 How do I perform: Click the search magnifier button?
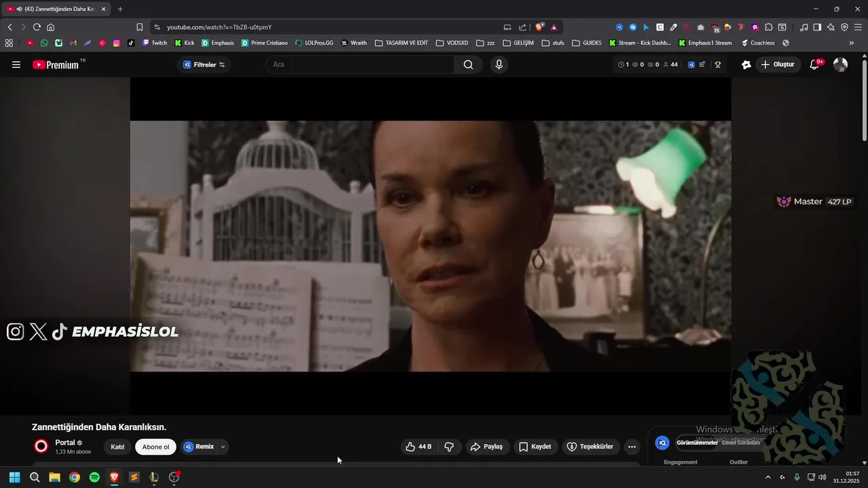469,64
